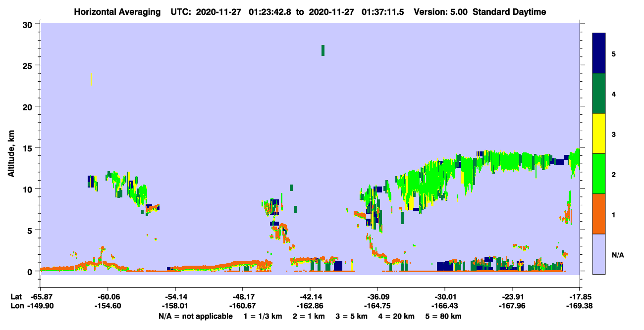The width and height of the screenshot is (644, 330).
Task: Click the yellow colorbar segment labeled 3
Action: point(599,134)
